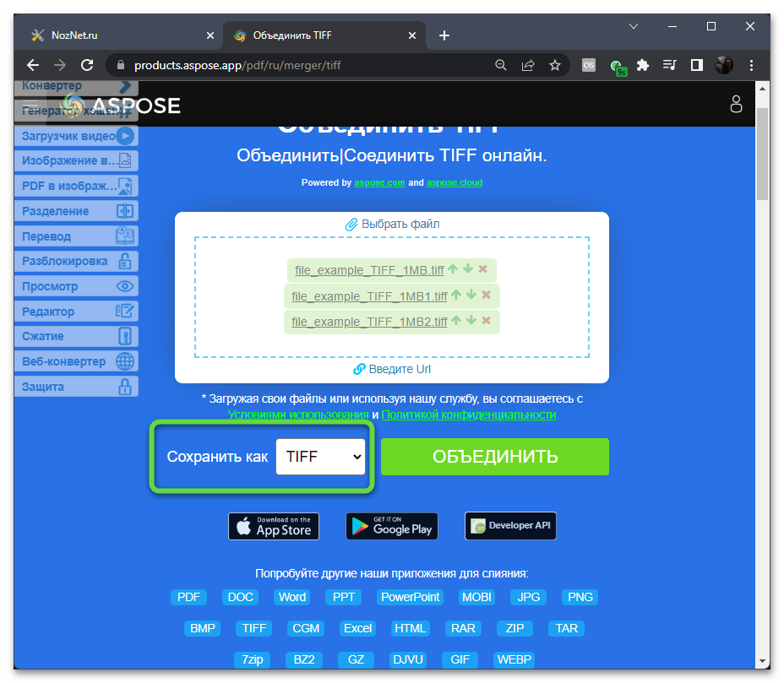
Task: Click the Введите Url link
Action: tap(393, 369)
